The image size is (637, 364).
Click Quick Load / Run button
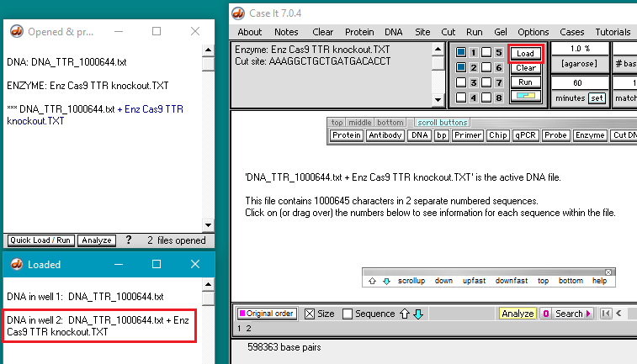coord(40,240)
